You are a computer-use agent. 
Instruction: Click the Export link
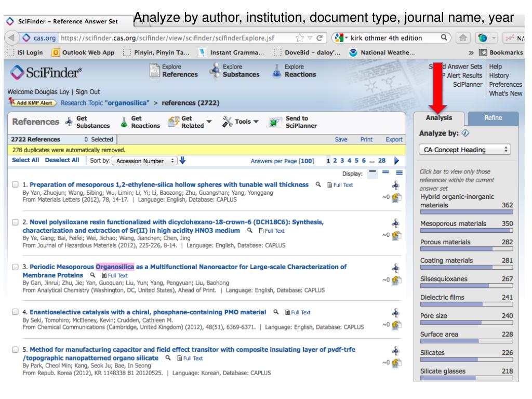point(394,139)
